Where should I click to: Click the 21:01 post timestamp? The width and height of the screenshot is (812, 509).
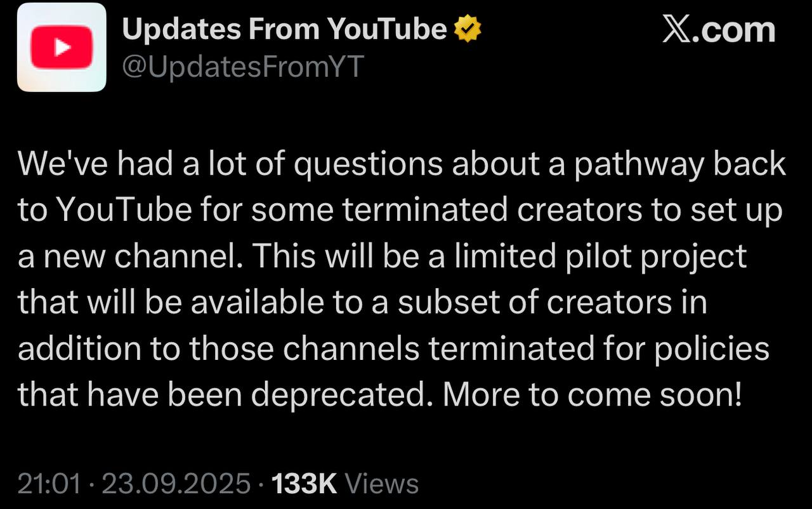pos(49,484)
